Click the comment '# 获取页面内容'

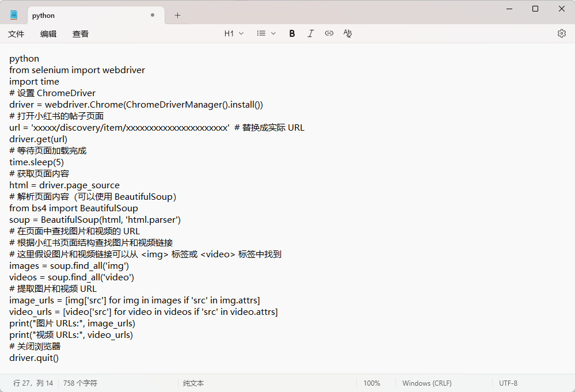coord(39,174)
